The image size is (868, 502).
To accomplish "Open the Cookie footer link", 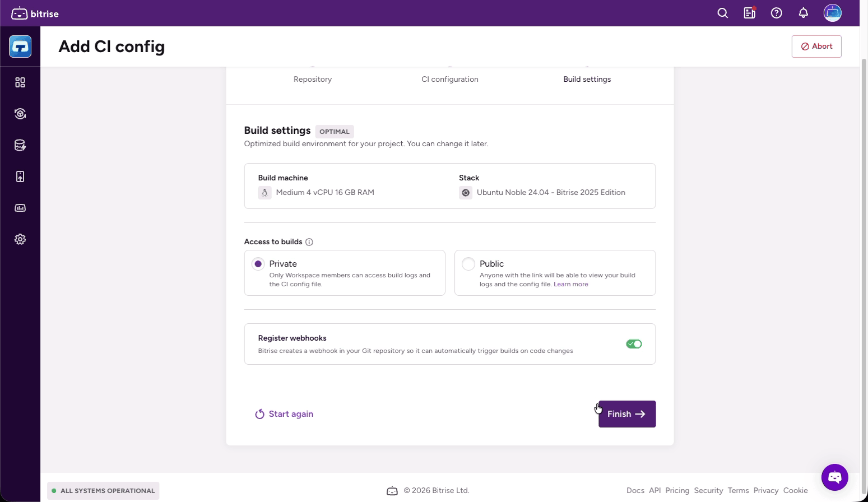I will point(796,491).
